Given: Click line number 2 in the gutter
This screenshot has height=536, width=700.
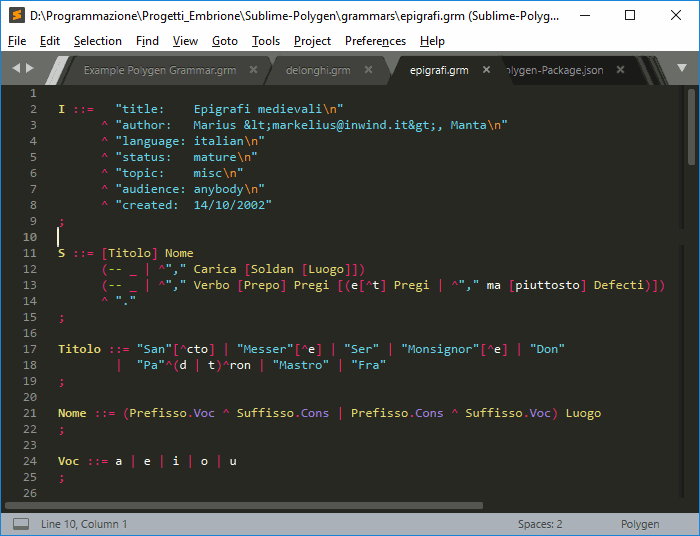Looking at the screenshot, I should coord(33,109).
